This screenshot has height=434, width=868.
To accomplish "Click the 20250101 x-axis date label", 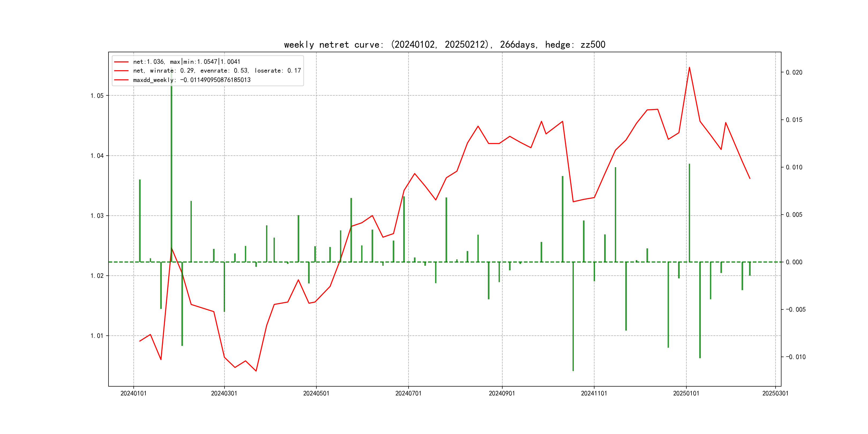I will pyautogui.click(x=686, y=393).
